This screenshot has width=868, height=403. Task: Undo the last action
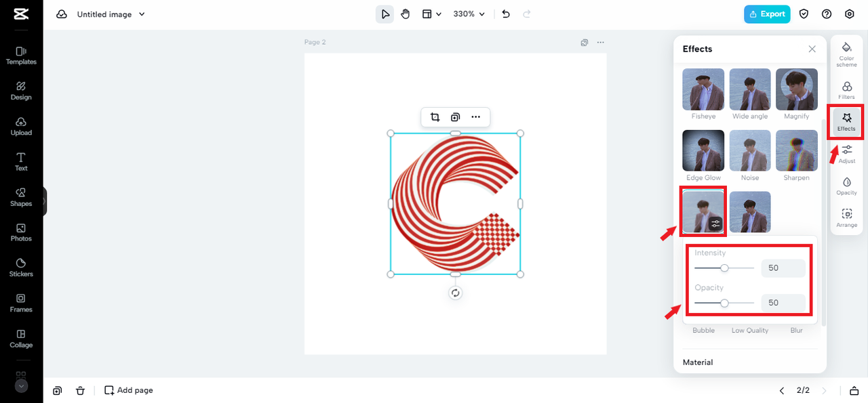tap(506, 14)
